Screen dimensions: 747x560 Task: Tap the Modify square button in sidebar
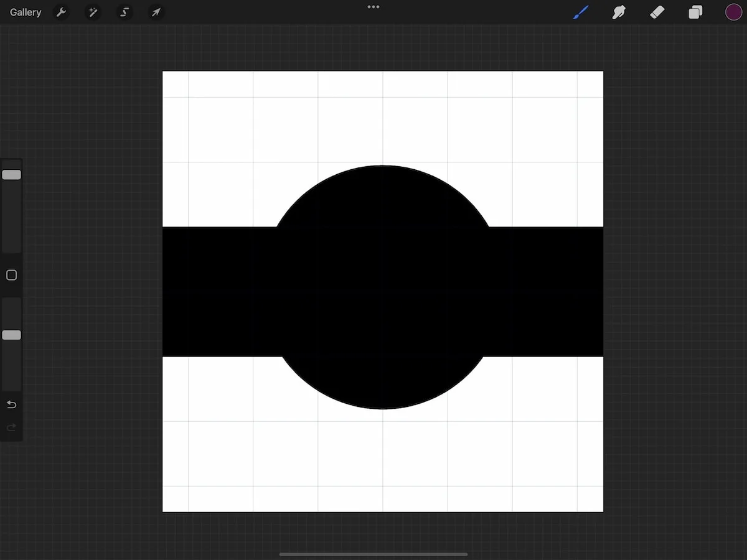11,275
